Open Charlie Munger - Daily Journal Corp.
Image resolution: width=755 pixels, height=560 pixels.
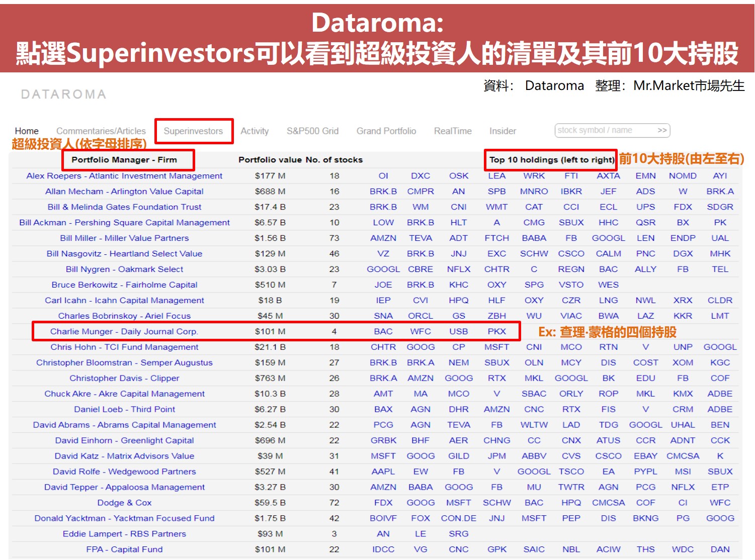[124, 331]
